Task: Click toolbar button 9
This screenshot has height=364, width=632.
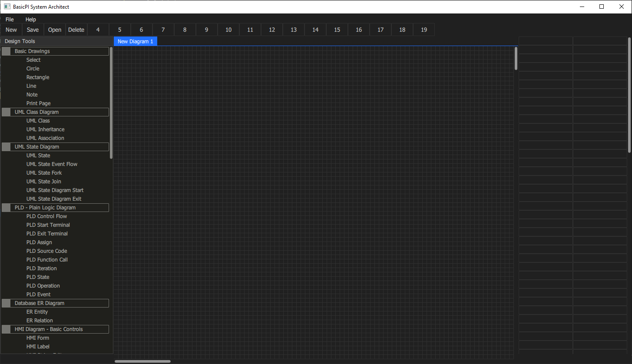Action: pos(207,30)
